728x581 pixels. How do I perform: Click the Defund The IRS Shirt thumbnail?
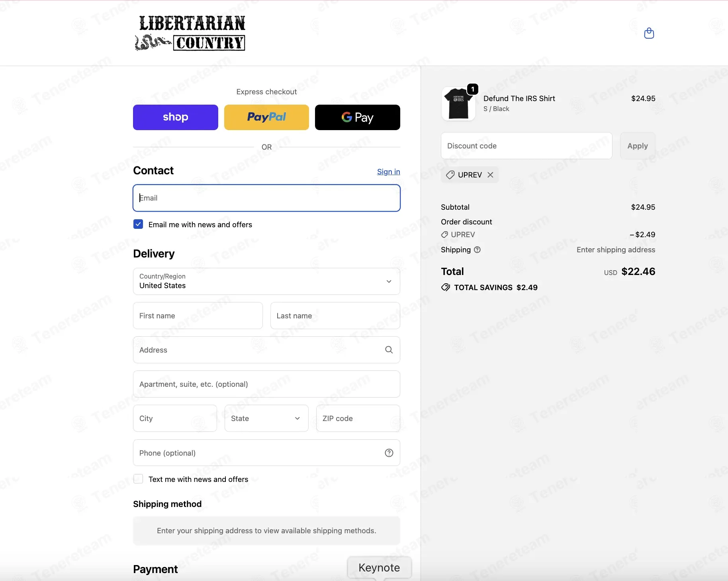[458, 104]
